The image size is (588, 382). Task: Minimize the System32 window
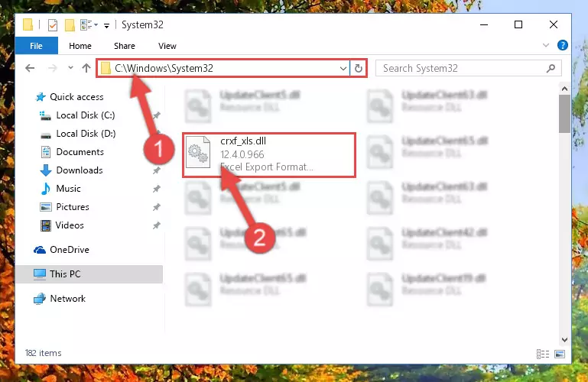point(484,24)
